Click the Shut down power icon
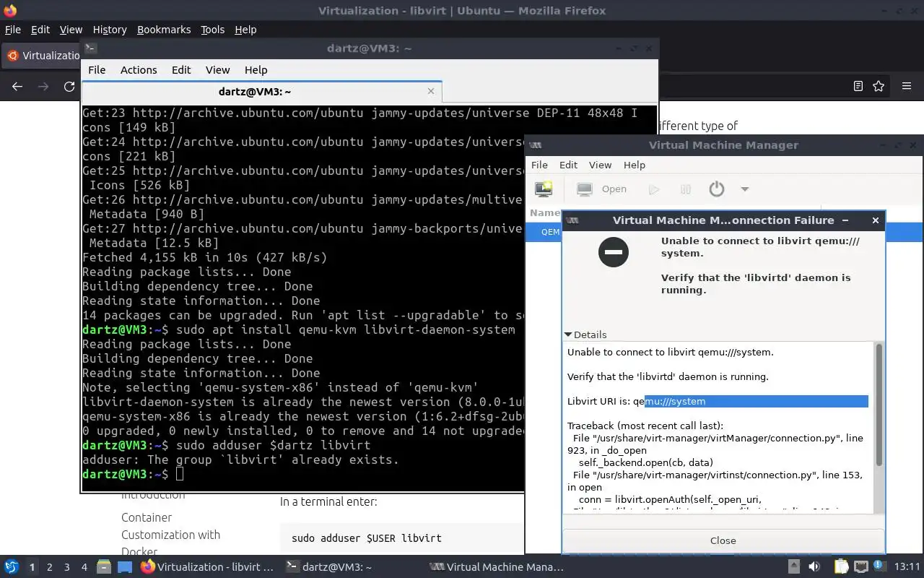The width and height of the screenshot is (924, 578). pyautogui.click(x=717, y=189)
